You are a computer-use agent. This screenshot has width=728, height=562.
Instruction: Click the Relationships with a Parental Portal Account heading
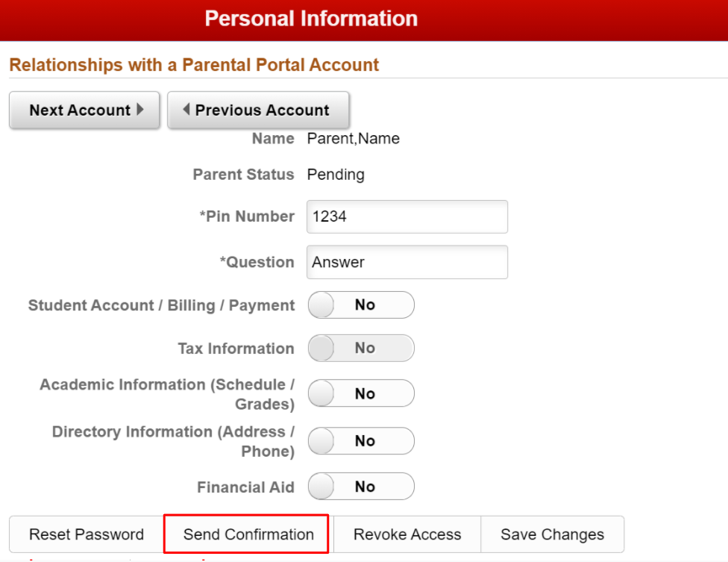tap(194, 65)
